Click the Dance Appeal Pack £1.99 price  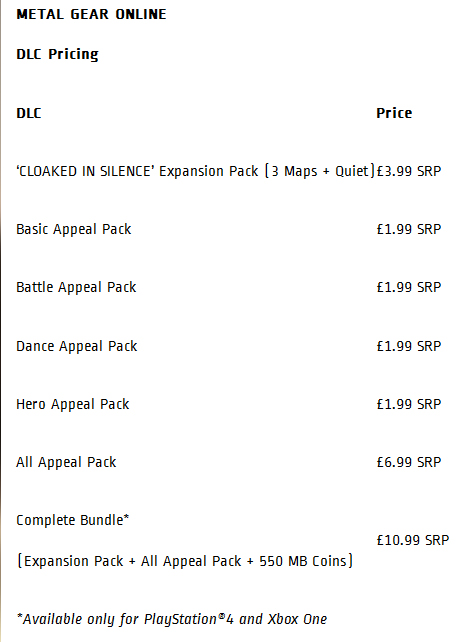click(x=409, y=346)
